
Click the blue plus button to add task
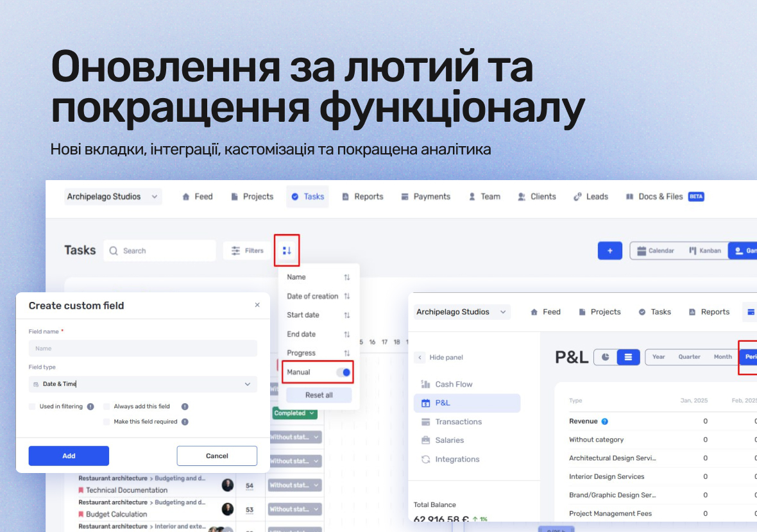(609, 251)
